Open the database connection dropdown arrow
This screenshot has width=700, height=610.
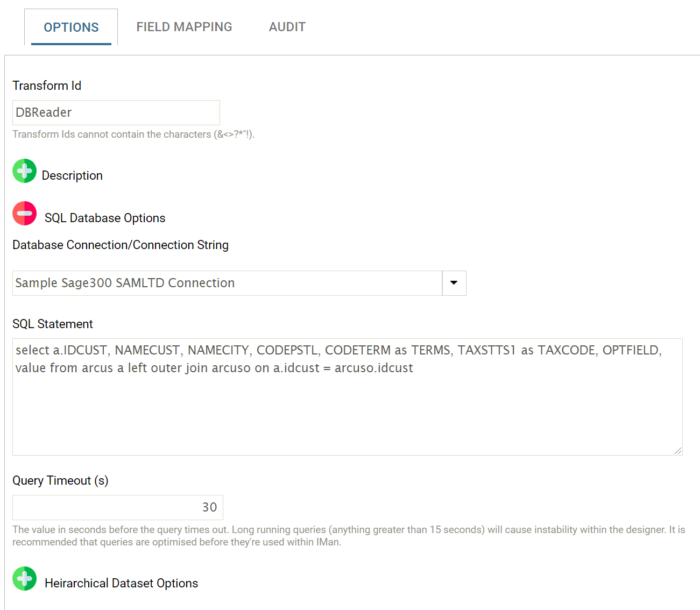coord(454,283)
